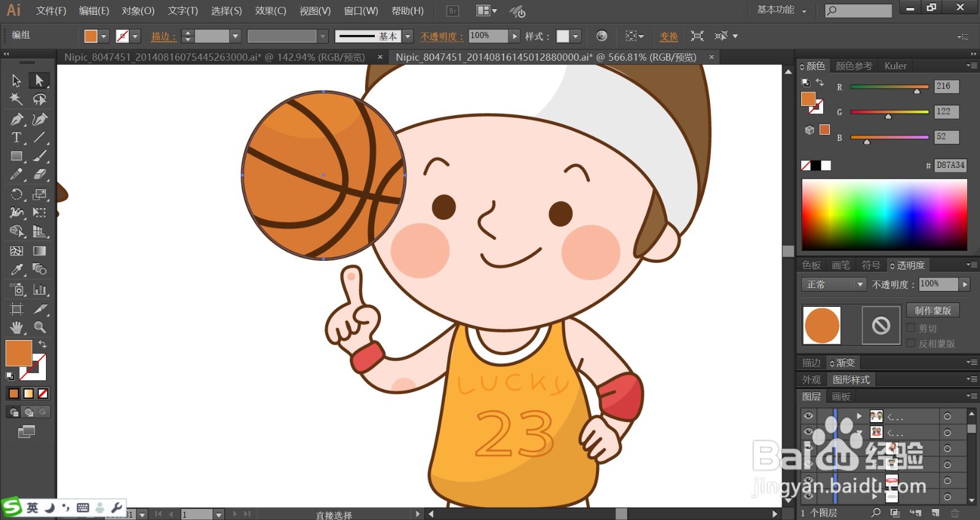Select the Type tool
The width and height of the screenshot is (980, 520).
tap(17, 137)
